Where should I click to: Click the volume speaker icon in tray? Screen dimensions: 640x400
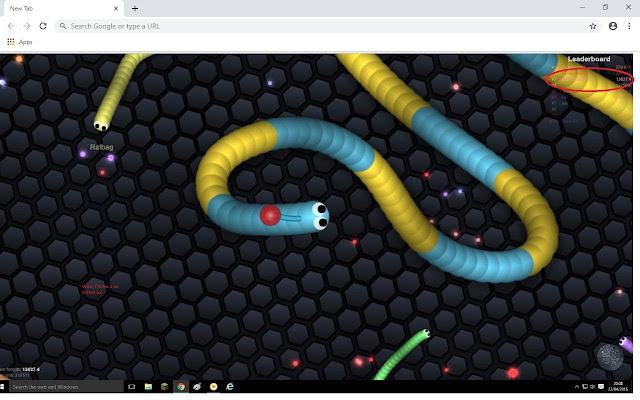[x=592, y=387]
